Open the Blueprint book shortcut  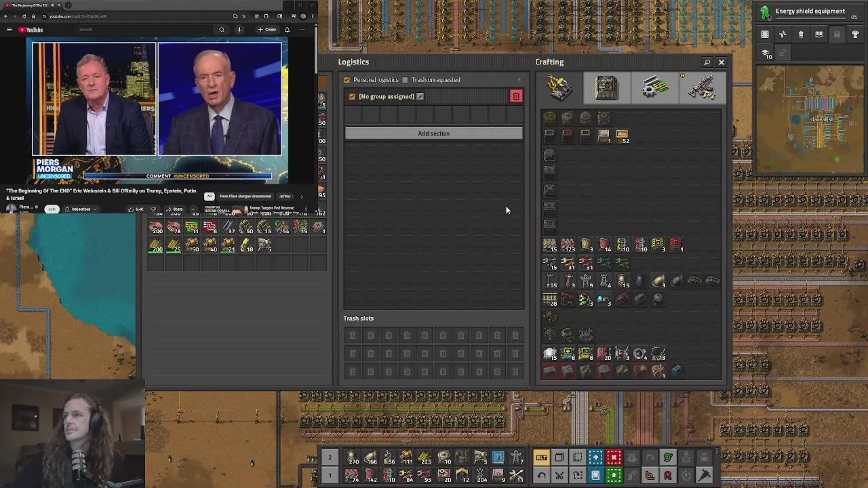click(x=595, y=476)
